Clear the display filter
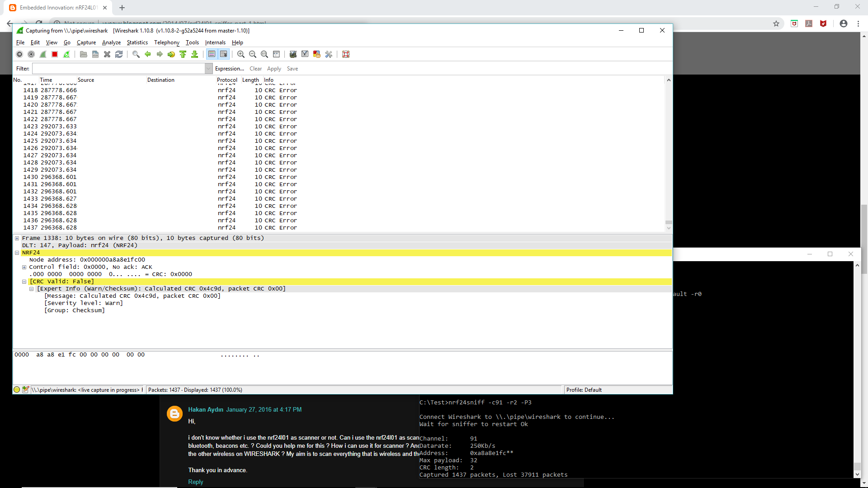 coord(255,69)
